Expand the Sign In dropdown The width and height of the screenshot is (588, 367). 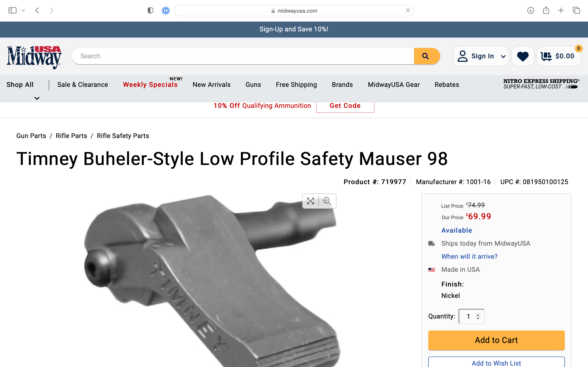503,56
